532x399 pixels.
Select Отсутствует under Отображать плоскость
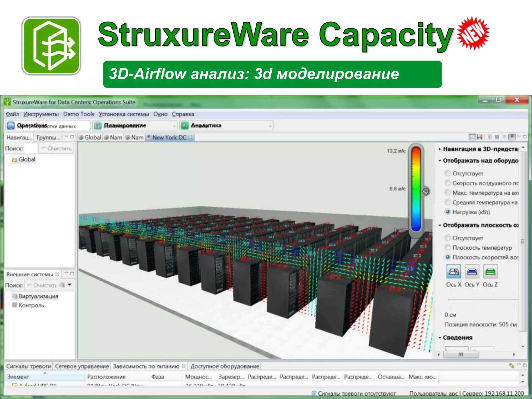coord(448,238)
